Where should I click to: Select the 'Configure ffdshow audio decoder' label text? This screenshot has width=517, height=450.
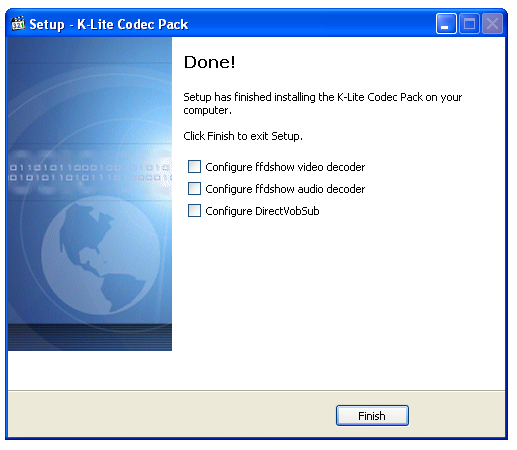(x=285, y=189)
